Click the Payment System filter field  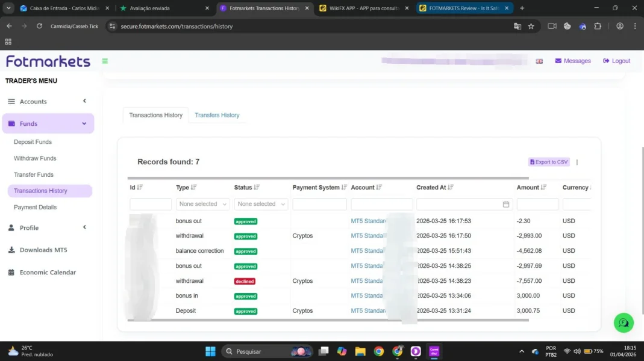pyautogui.click(x=319, y=205)
